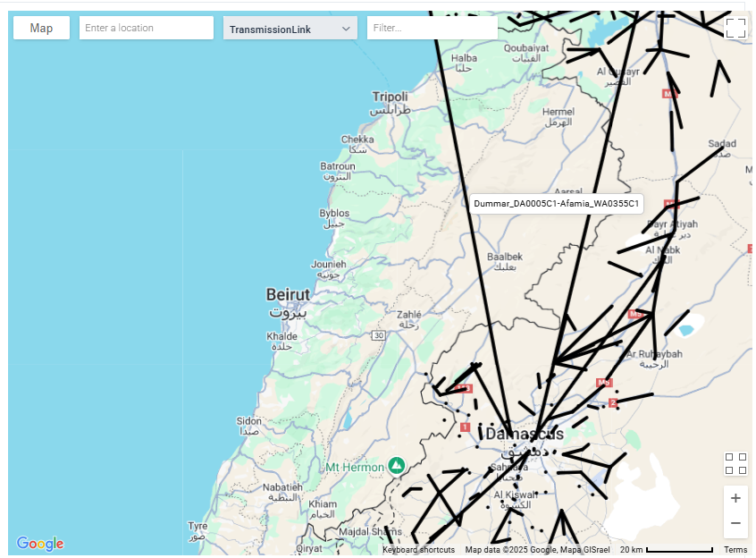Click into the Filter text box
Viewport: 756px width, 558px height.
431,28
